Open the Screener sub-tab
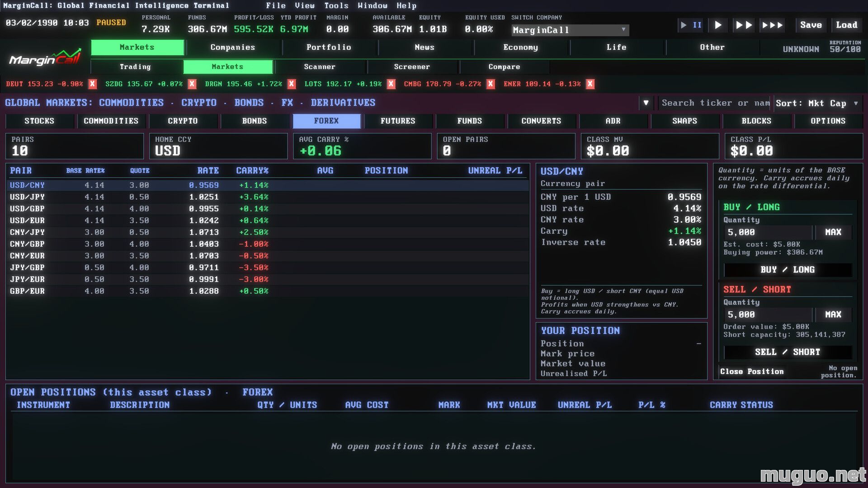Image resolution: width=868 pixels, height=488 pixels. pos(412,67)
